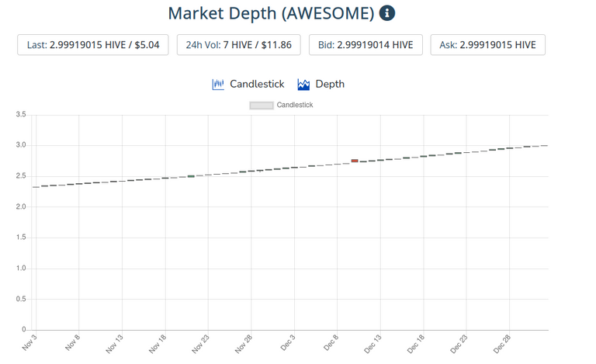Image resolution: width=596 pixels, height=364 pixels.
Task: Click the Dec 3 x-axis label
Action: 288,342
